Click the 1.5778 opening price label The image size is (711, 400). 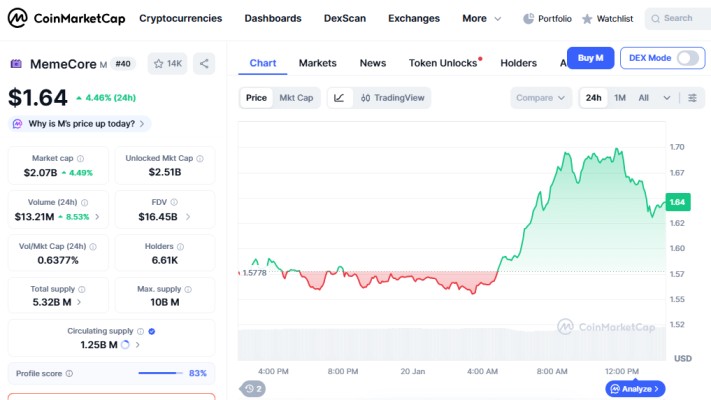pos(254,273)
